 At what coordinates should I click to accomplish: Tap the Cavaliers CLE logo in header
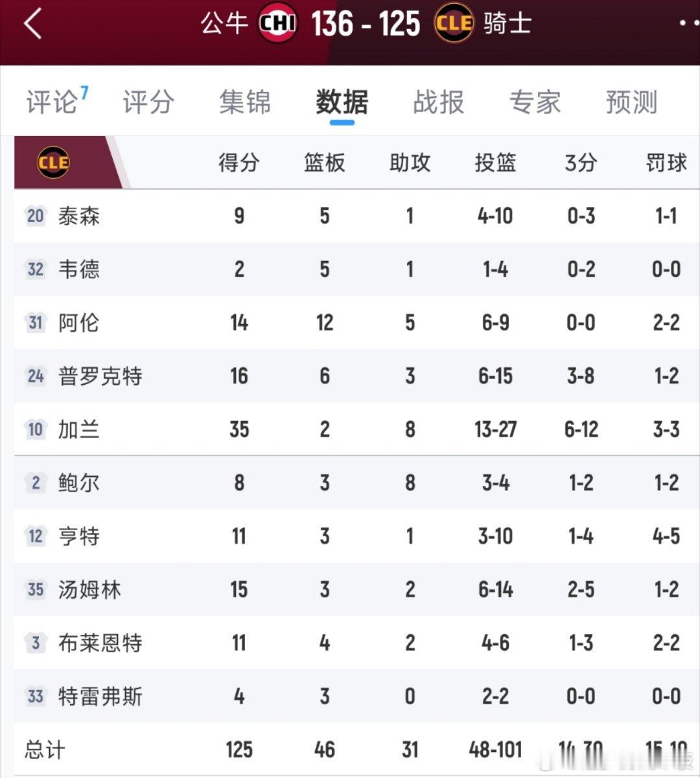(x=454, y=23)
